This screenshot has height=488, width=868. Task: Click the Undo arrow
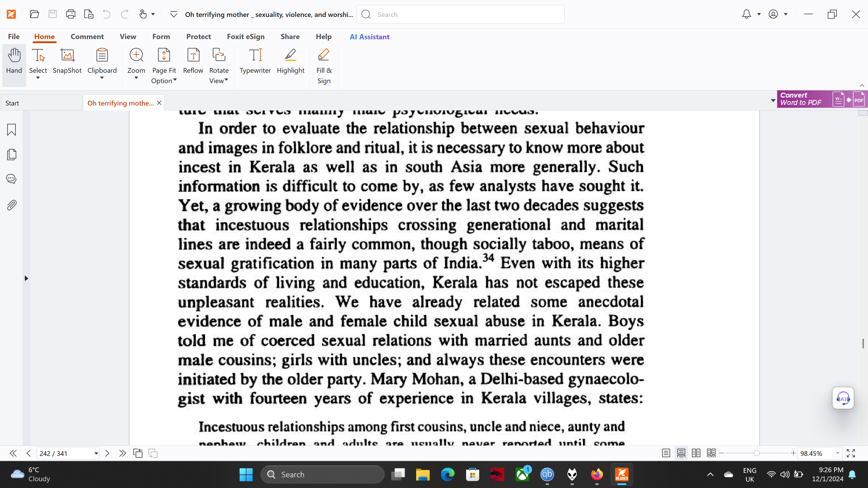[106, 14]
